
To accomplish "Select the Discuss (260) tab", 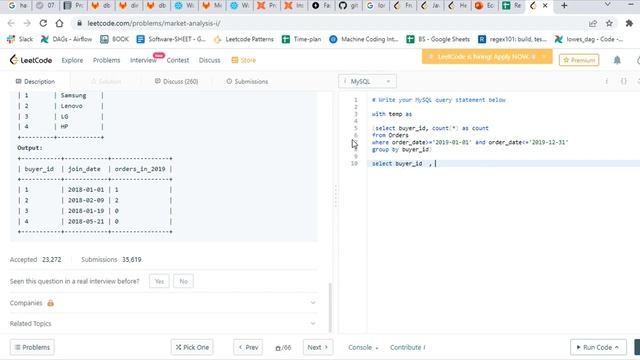I will point(176,82).
